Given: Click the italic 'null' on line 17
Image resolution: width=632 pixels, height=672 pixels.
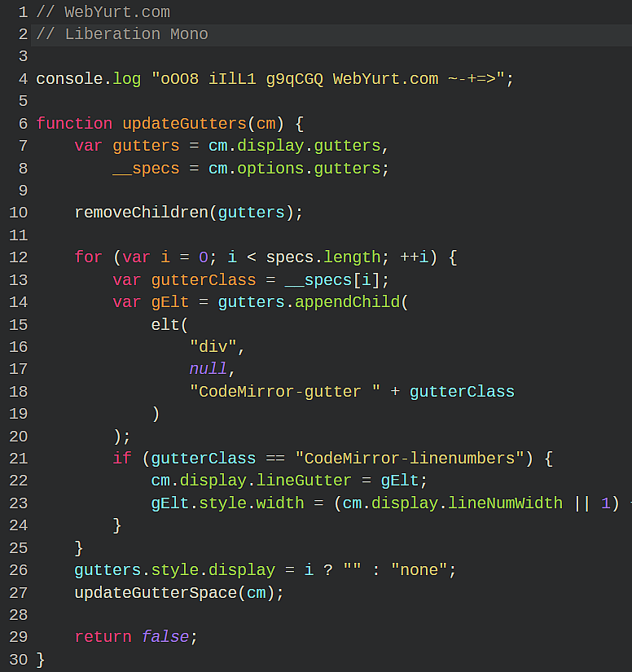Looking at the screenshot, I should click(208, 368).
